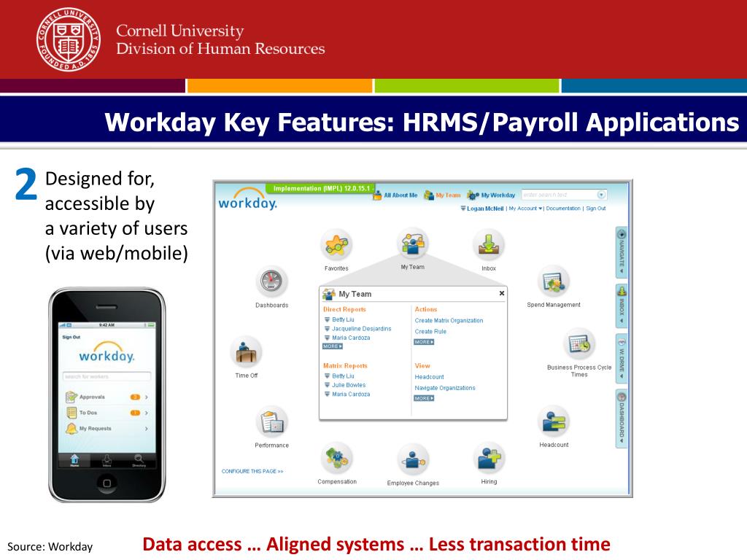Open Julie Bowles matrix report

pyautogui.click(x=349, y=385)
